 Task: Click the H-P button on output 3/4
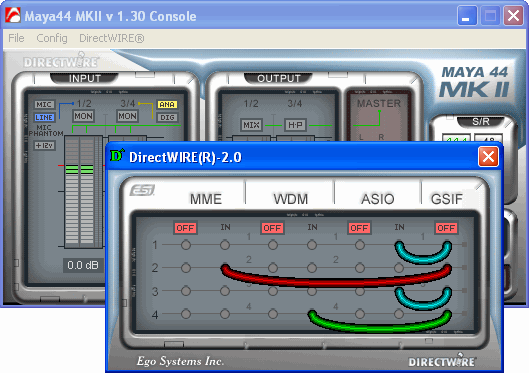coord(295,125)
